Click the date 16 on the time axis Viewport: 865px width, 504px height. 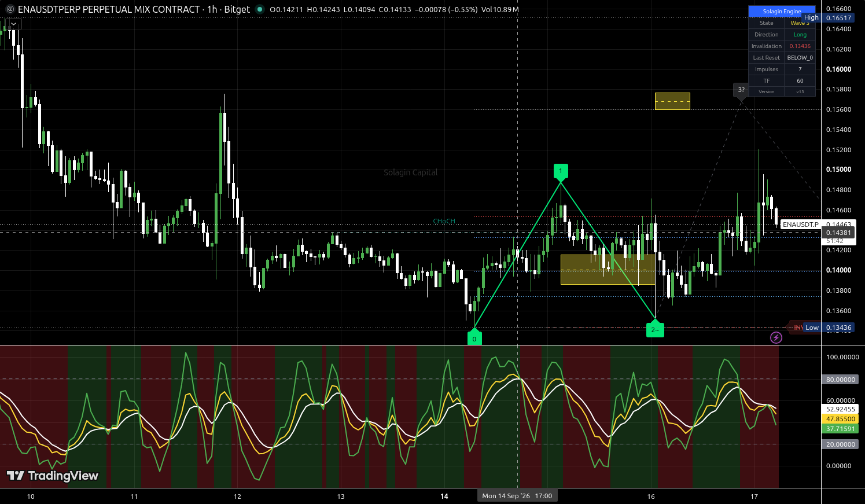pos(651,496)
